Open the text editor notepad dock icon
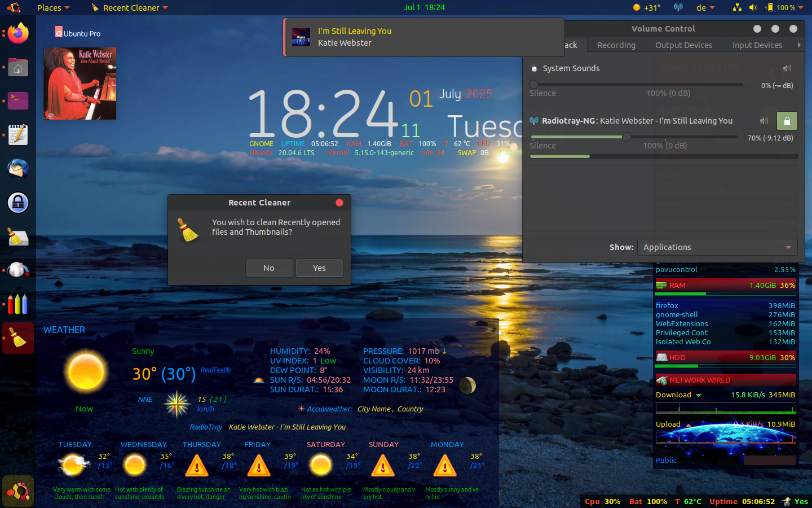 tap(18, 135)
